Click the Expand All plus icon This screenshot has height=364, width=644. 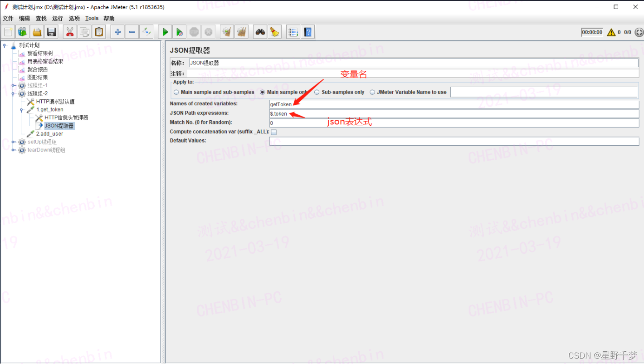(117, 32)
